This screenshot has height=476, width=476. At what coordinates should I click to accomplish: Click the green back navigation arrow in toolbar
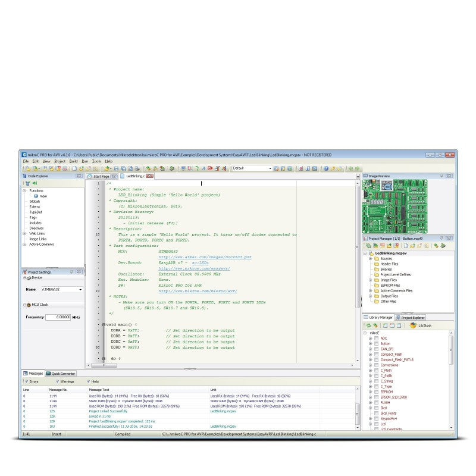coord(350,168)
